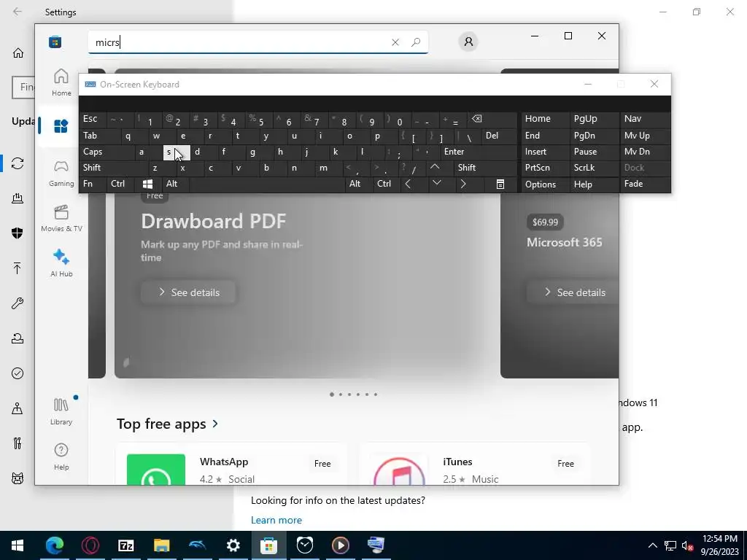Image resolution: width=747 pixels, height=560 pixels.
Task: Open AI Hub in Store sidebar
Action: pyautogui.click(x=61, y=263)
